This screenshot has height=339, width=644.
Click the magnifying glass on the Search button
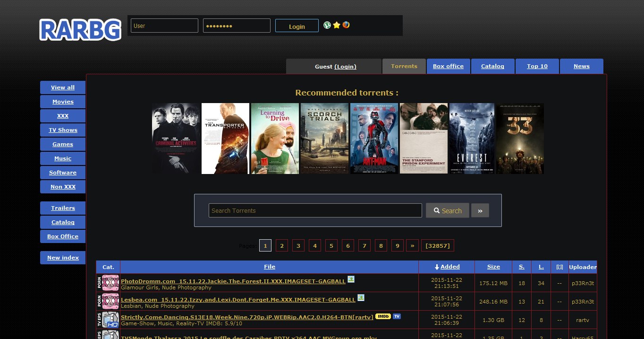pyautogui.click(x=437, y=210)
